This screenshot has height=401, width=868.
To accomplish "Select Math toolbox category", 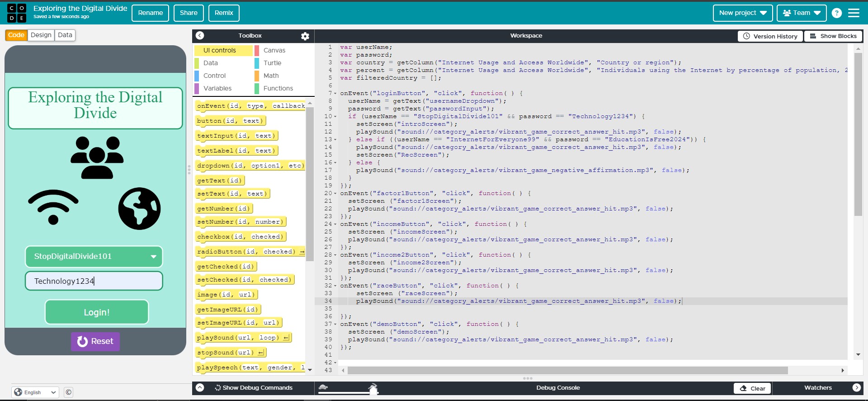I will 283,76.
